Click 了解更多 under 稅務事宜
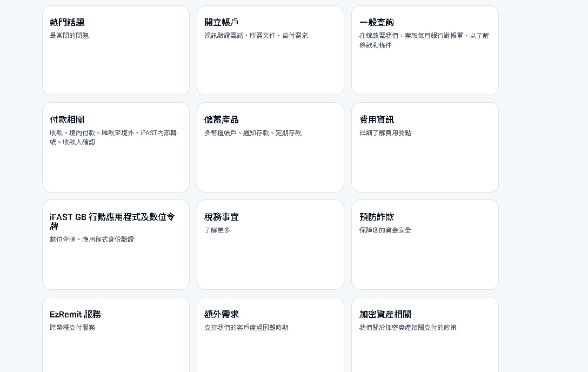The width and height of the screenshot is (588, 372). [x=217, y=230]
